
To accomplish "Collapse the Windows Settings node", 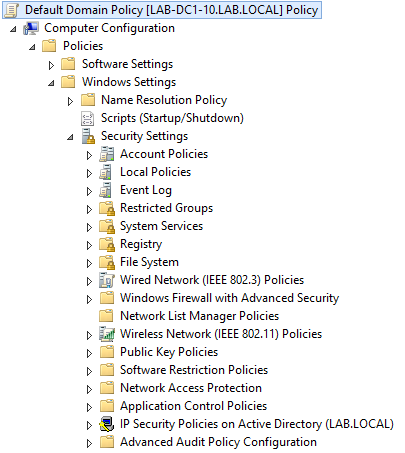I will click(x=51, y=83).
